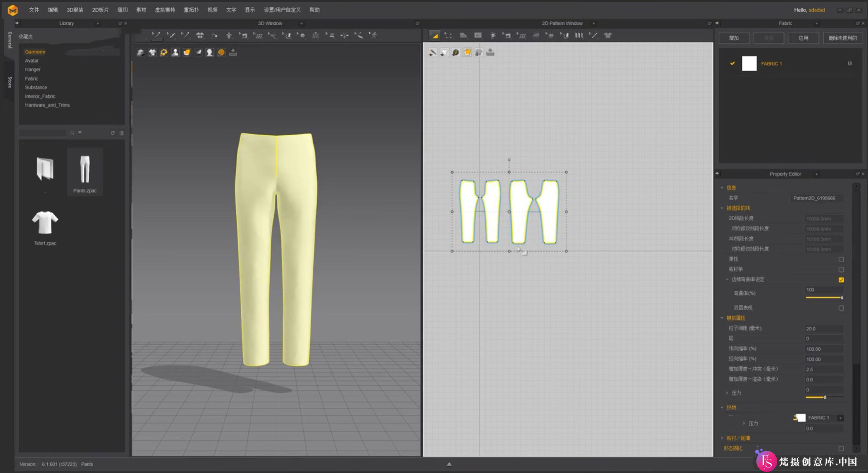
Task: Expand the 粘衬/削薄 section
Action: click(x=722, y=438)
